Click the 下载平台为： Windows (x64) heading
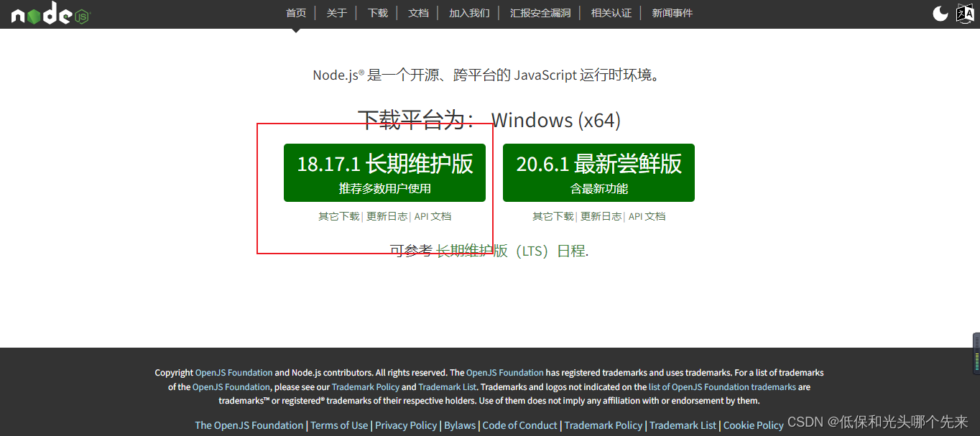Screen dimensions: 980x436 (x=489, y=120)
